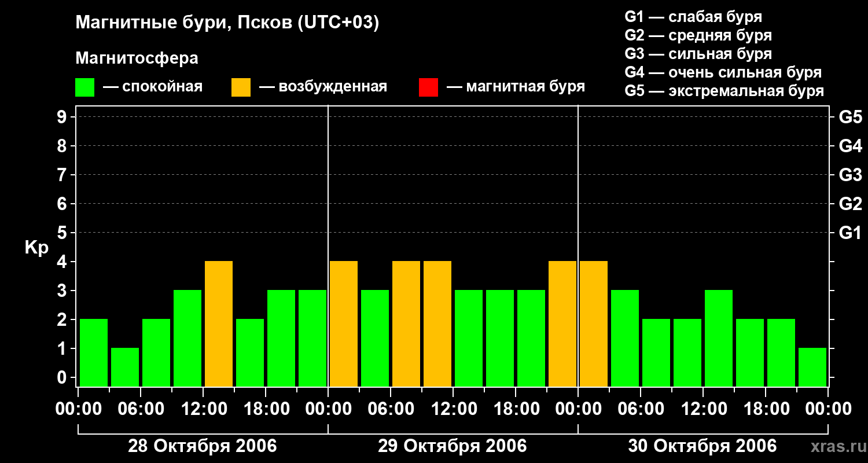Click legend line 'G4 — очень сильная буря'

723,72
